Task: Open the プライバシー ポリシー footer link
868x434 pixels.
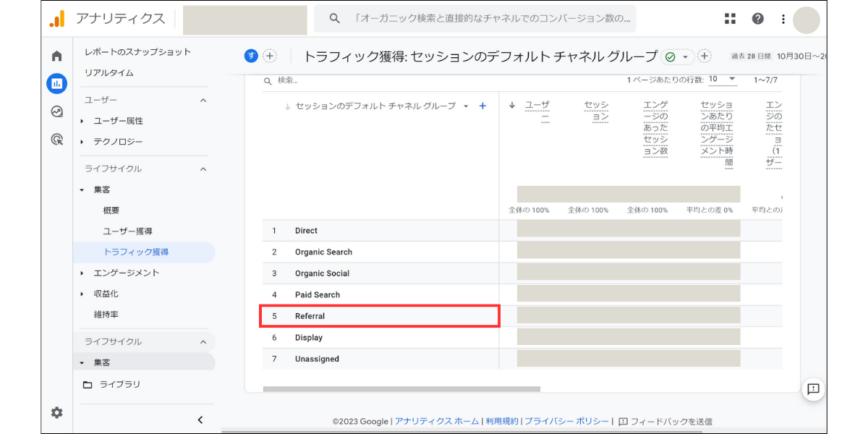Action: click(x=568, y=421)
